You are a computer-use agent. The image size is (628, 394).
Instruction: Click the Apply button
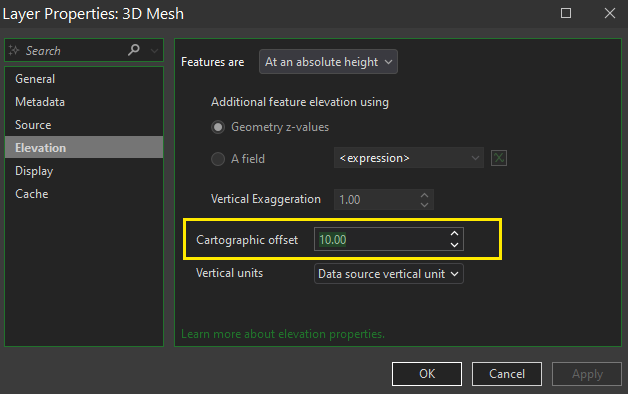click(587, 374)
